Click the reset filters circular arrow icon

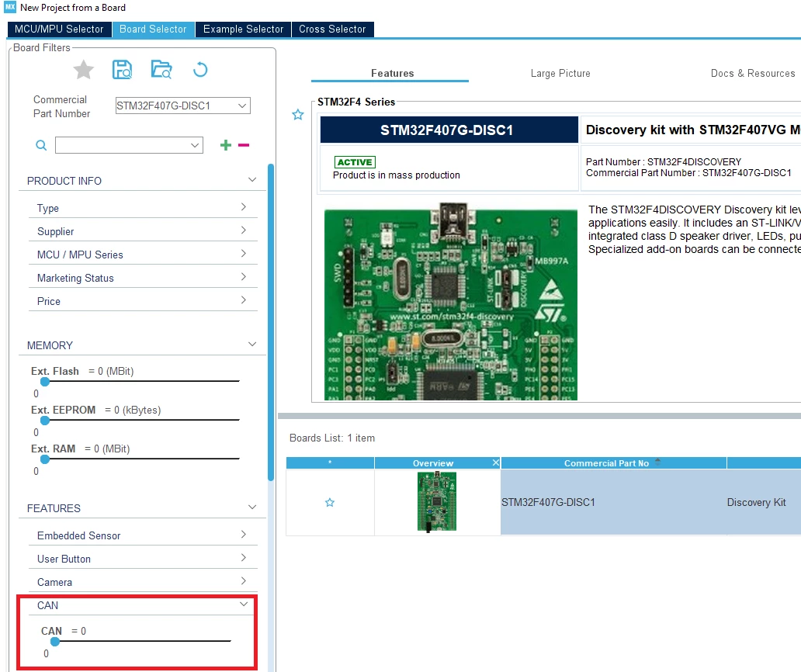click(200, 69)
